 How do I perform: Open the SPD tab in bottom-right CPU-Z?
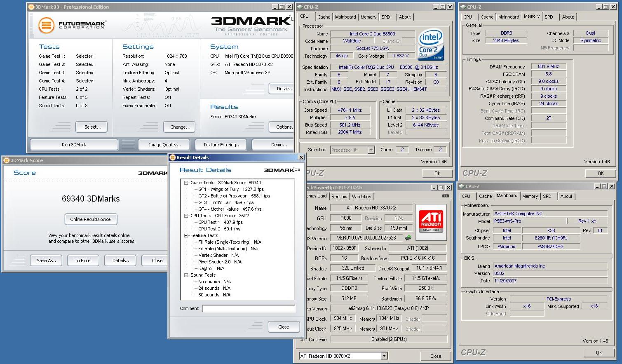point(547,196)
